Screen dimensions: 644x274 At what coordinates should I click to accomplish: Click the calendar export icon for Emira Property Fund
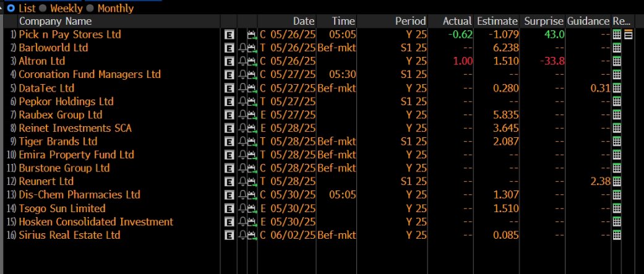tap(252, 155)
